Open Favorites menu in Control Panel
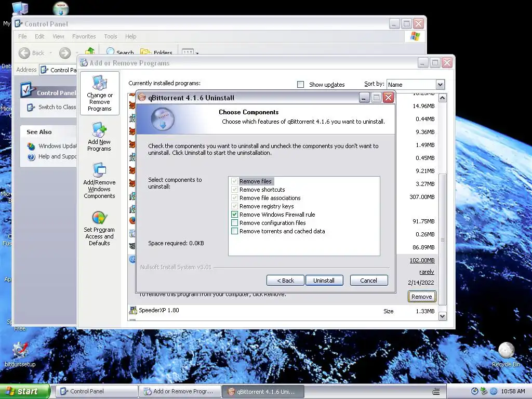 pyautogui.click(x=84, y=36)
